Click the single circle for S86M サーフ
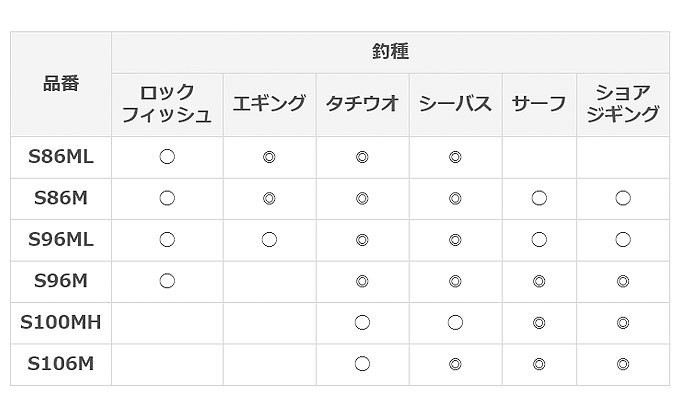 coord(539,198)
